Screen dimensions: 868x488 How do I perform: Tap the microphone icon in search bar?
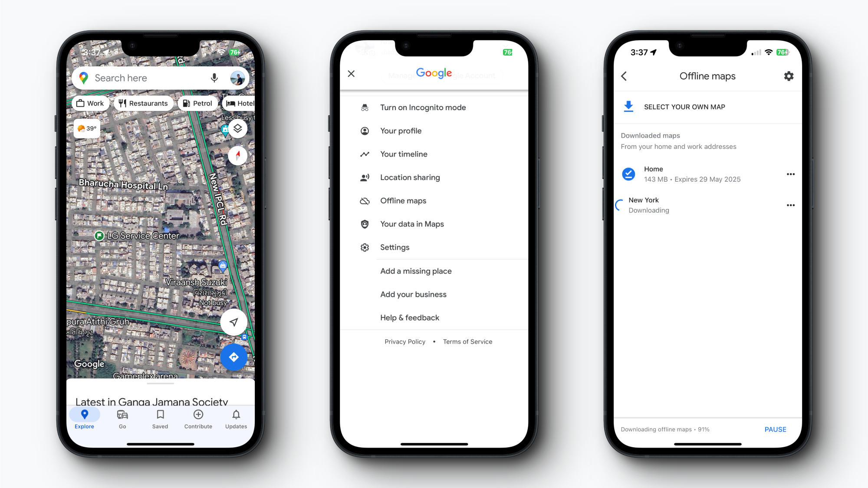[x=214, y=78]
